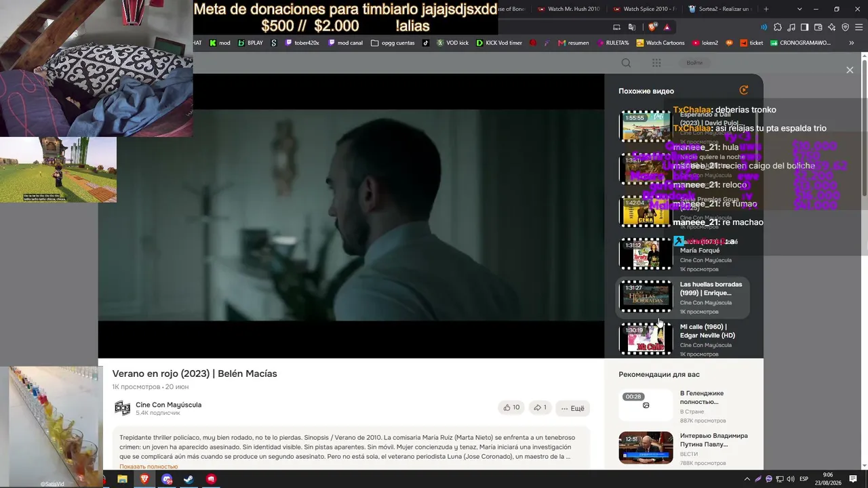Open the В Геленджике полностью recommended video
This screenshot has height=488, width=868.
click(702, 397)
